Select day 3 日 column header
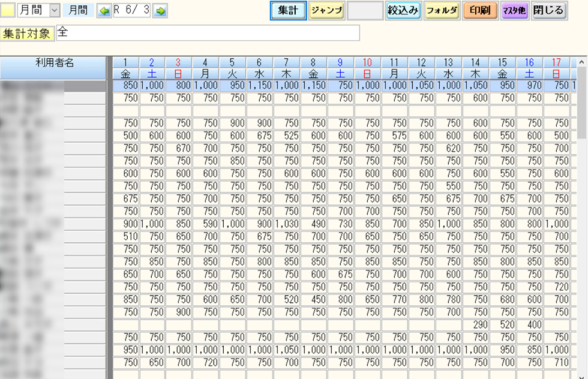The height and width of the screenshot is (379, 588). [x=179, y=68]
